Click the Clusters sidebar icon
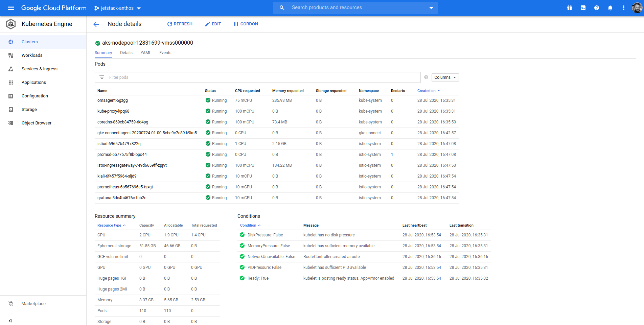Viewport: 644px width, 325px height. pyautogui.click(x=11, y=42)
